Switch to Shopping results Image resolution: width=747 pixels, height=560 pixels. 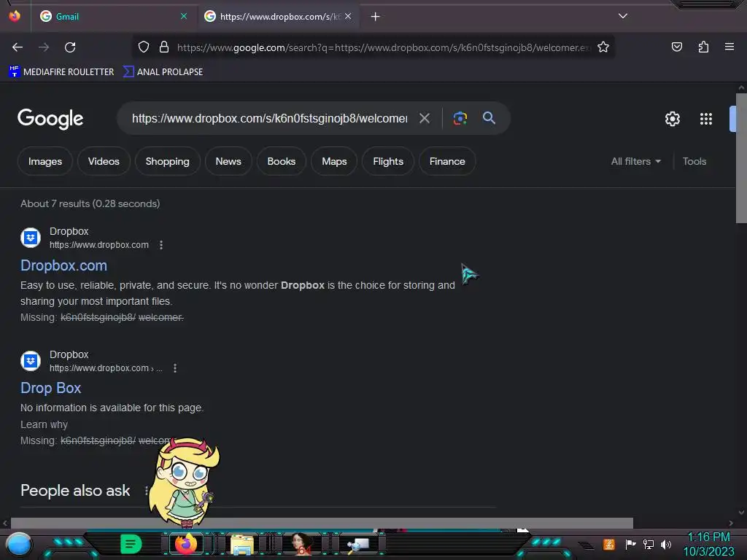pos(167,161)
